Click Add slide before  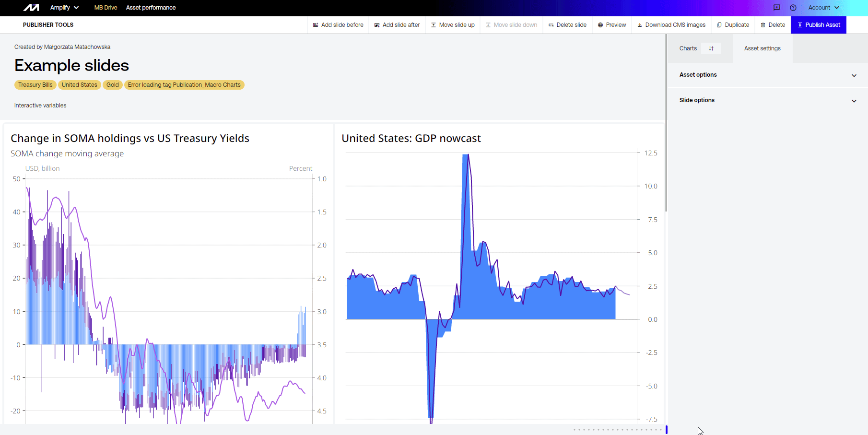338,25
